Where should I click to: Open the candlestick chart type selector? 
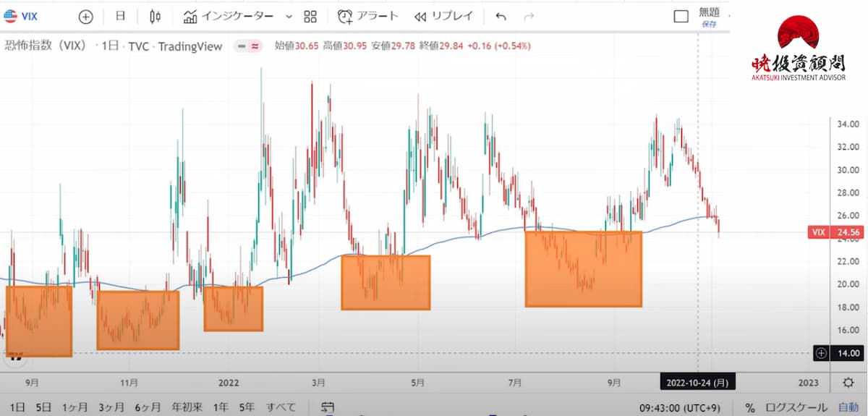pos(155,17)
